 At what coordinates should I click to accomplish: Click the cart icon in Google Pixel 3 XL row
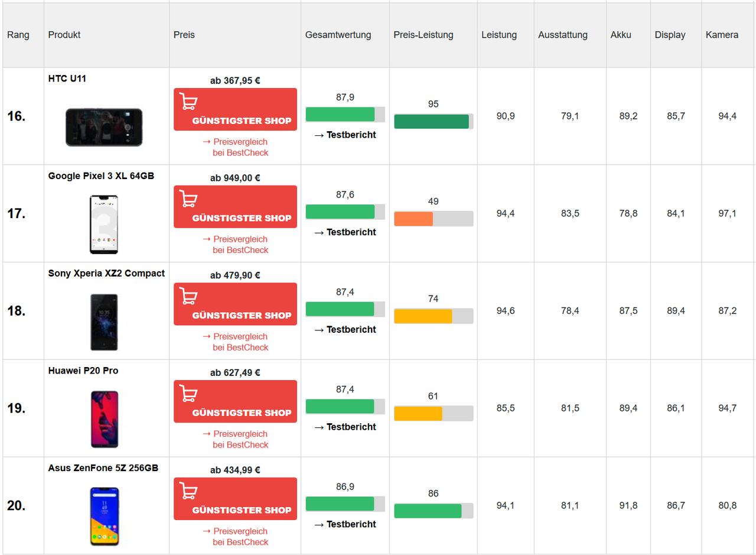pyautogui.click(x=188, y=199)
